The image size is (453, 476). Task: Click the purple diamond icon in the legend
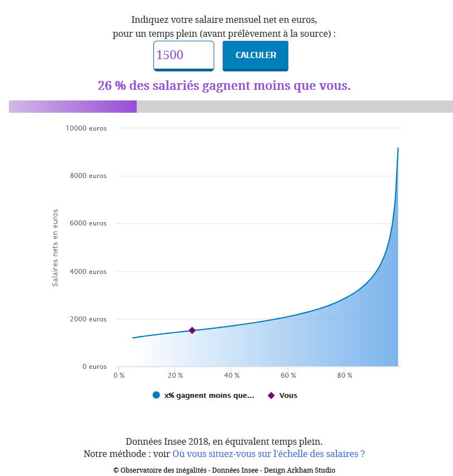point(271,396)
